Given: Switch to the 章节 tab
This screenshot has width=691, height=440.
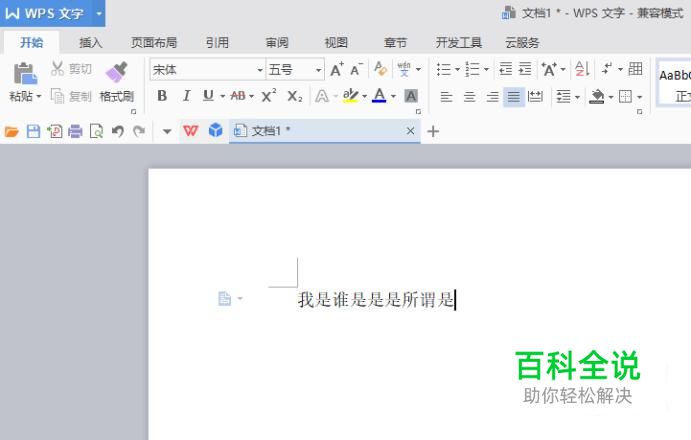Looking at the screenshot, I should point(395,42).
